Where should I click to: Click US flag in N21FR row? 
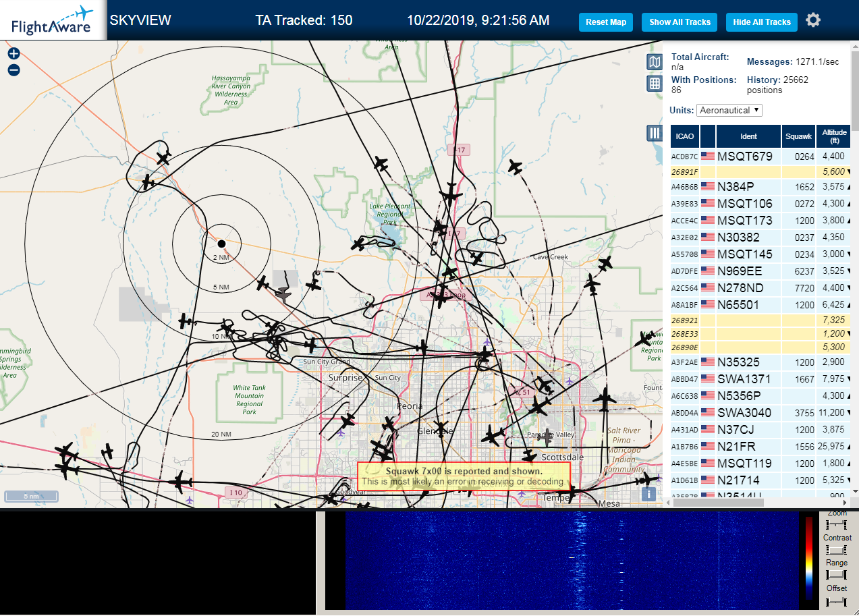[x=708, y=447]
